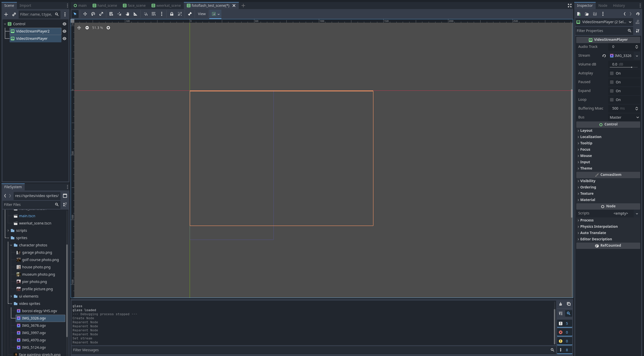The width and height of the screenshot is (644, 356).
Task: Hide the VideoStreamPlayer2 node
Action: [64, 31]
